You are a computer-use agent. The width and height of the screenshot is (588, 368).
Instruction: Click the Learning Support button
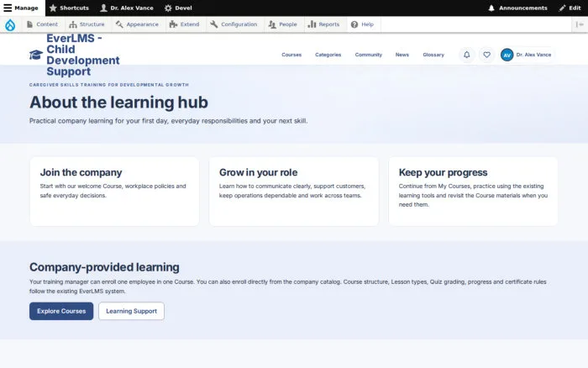point(131,311)
